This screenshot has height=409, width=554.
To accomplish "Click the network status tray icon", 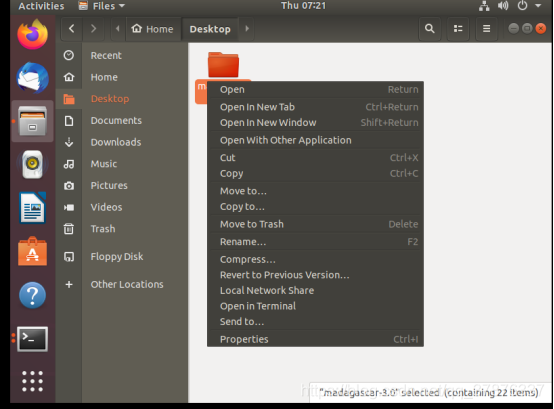I will [484, 6].
